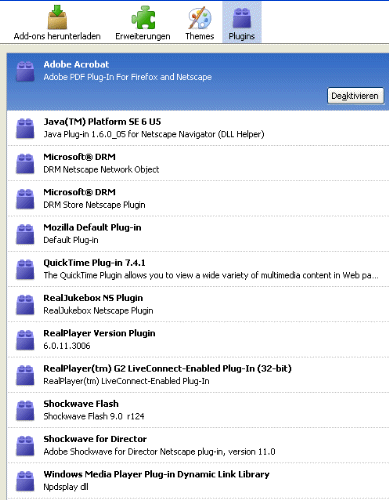The height and width of the screenshot is (500, 389).
Task: Click the 'DRM Store Netscape Plugin' description
Action: click(94, 205)
